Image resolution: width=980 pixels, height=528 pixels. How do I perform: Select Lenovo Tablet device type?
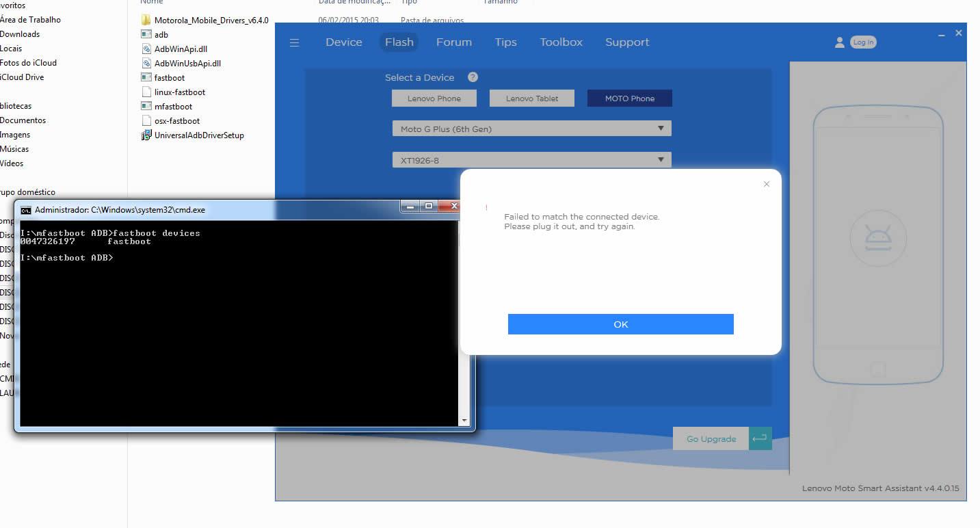[x=532, y=98]
